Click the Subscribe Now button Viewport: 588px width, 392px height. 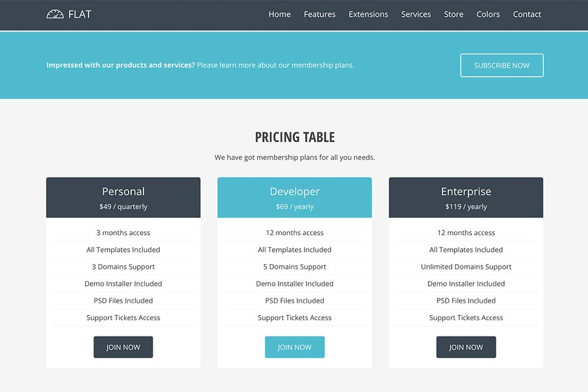[501, 65]
